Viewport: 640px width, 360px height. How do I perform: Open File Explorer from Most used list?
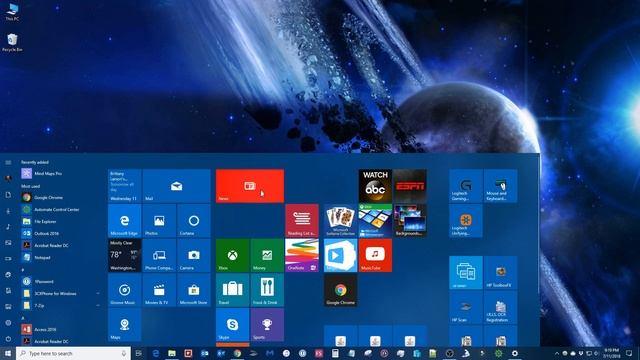tap(59, 222)
